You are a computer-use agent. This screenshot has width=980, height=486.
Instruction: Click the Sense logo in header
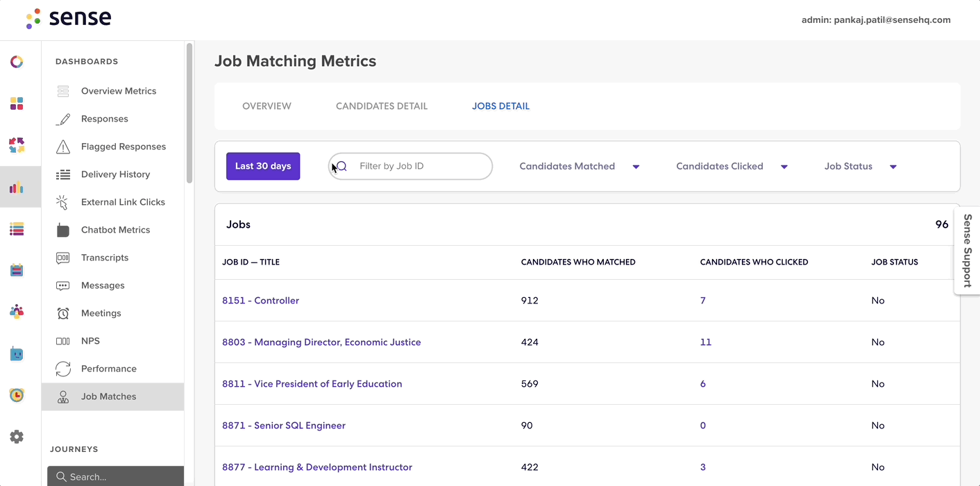[x=68, y=19]
